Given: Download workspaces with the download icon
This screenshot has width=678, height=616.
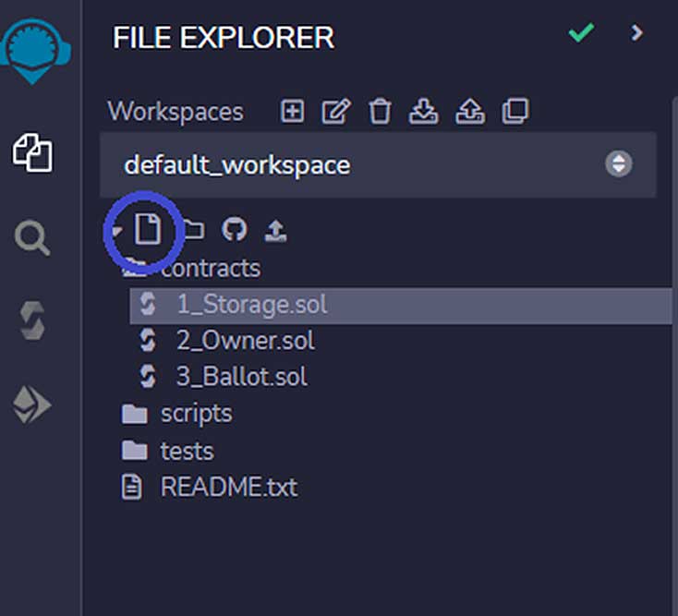Looking at the screenshot, I should click(423, 111).
